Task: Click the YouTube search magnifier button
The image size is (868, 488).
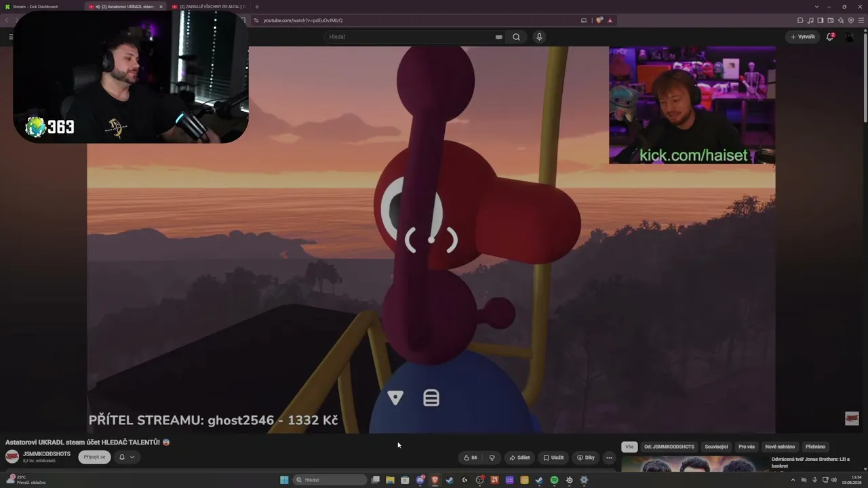Action: pyautogui.click(x=516, y=37)
